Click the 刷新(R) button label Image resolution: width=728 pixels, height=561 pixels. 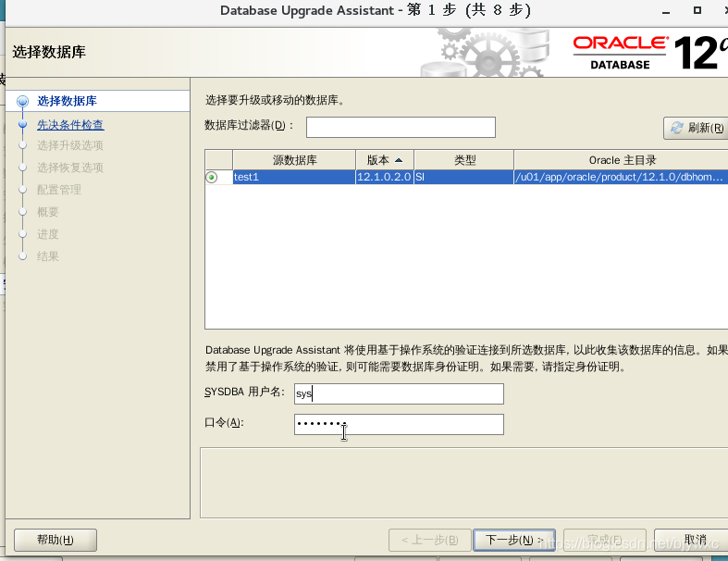click(x=706, y=128)
